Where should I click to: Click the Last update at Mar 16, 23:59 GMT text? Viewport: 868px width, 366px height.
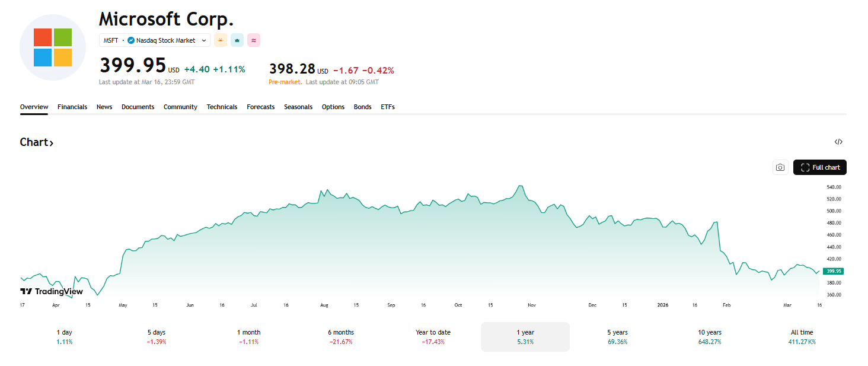[146, 82]
